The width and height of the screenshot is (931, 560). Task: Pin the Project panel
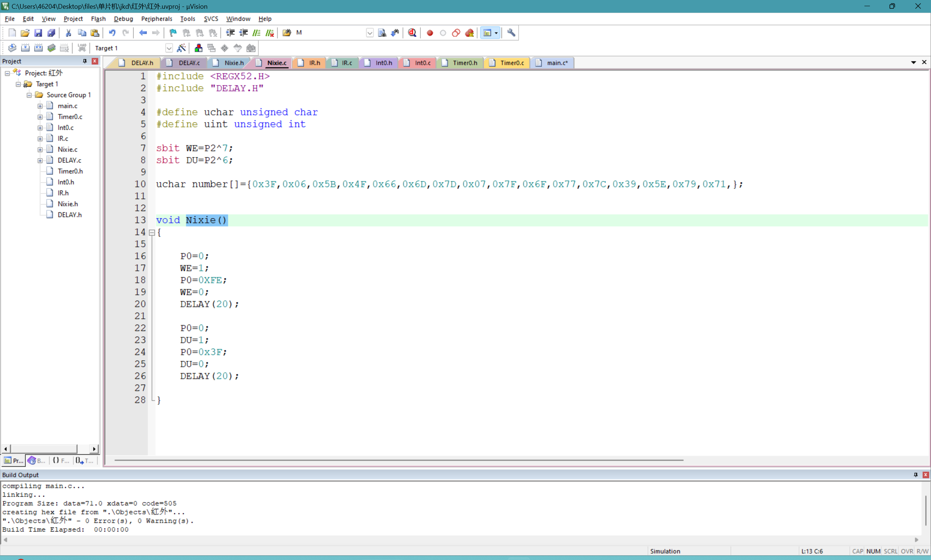click(x=85, y=61)
